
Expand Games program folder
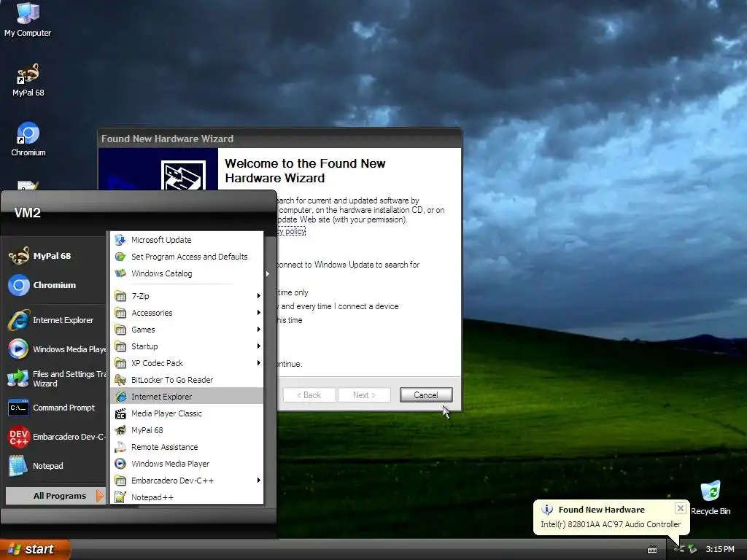pos(187,330)
